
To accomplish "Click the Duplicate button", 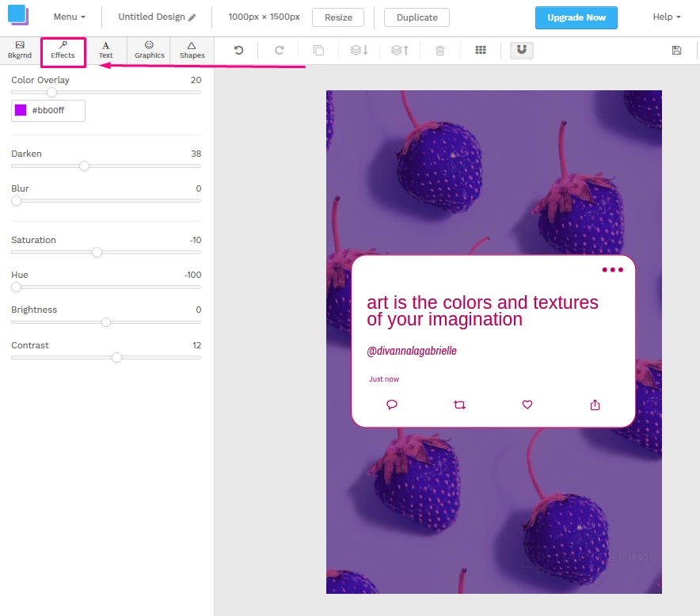I will [417, 17].
